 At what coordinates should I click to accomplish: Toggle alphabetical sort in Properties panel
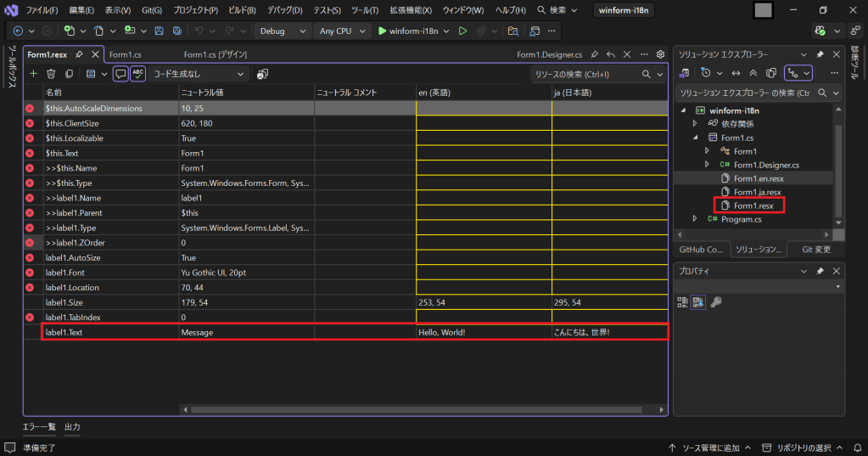[698, 302]
